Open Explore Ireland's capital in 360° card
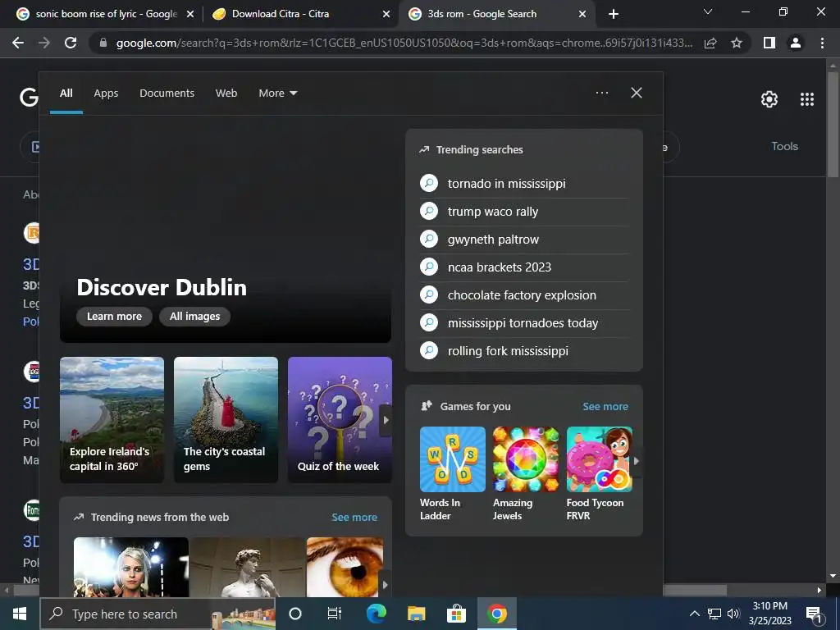 pyautogui.click(x=112, y=420)
